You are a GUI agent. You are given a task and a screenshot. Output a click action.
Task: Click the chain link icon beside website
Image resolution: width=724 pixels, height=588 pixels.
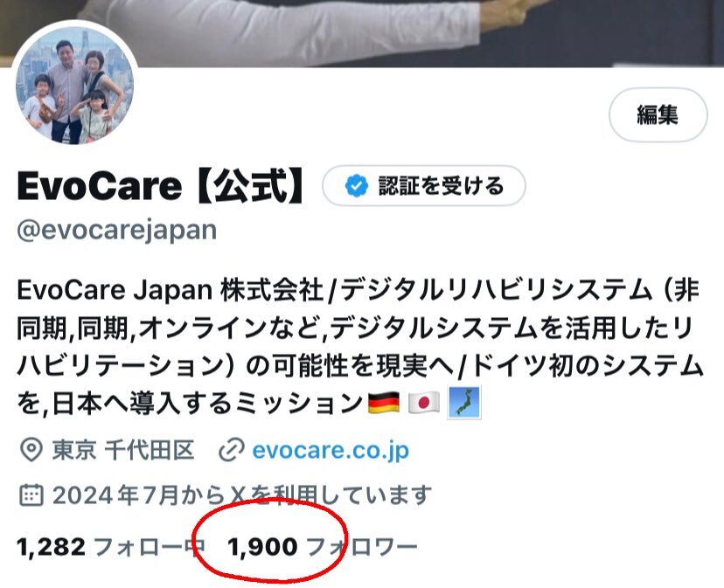click(232, 451)
